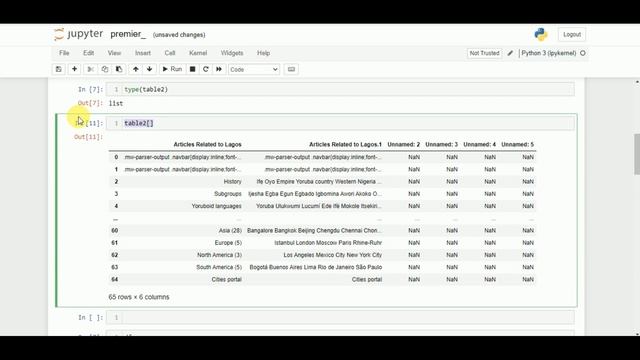Screen dimensions: 640x360
Task: Click the Out[7] list output text
Action: (x=116, y=104)
